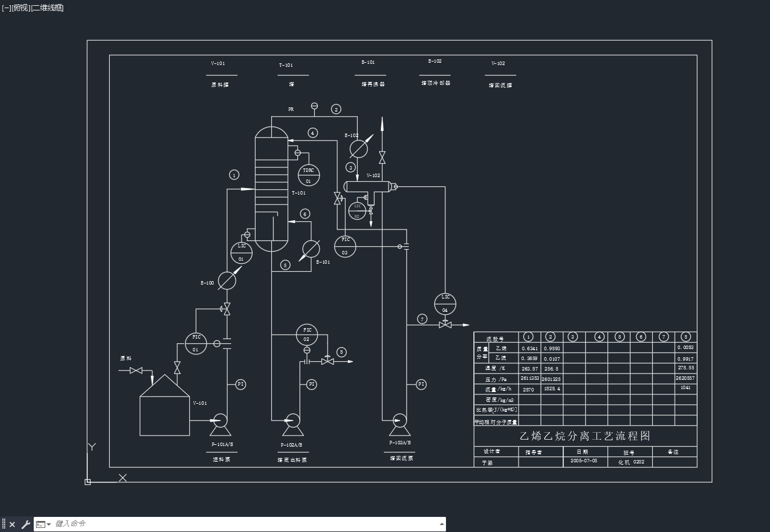
Task: Select the temperature value 263.87
Action: coord(530,369)
